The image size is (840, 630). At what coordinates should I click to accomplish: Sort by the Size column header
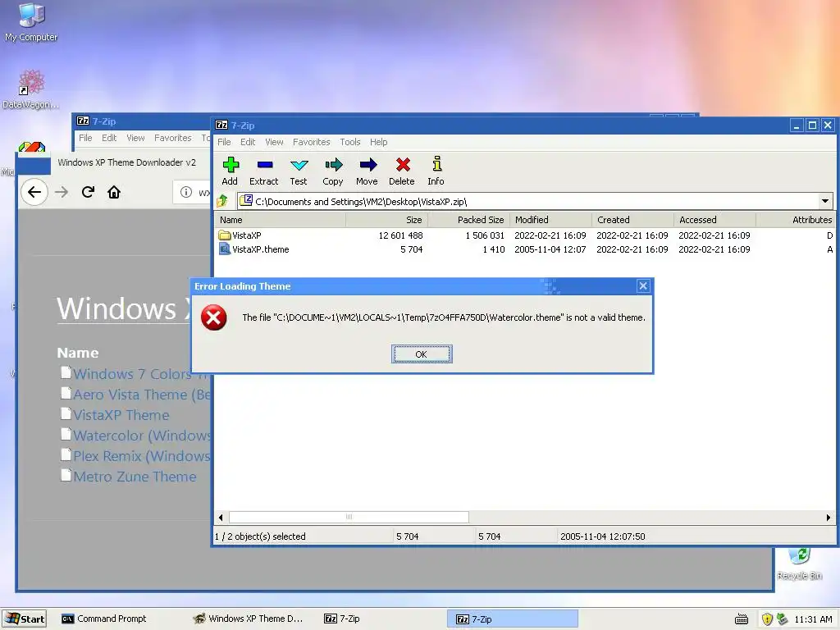387,220
